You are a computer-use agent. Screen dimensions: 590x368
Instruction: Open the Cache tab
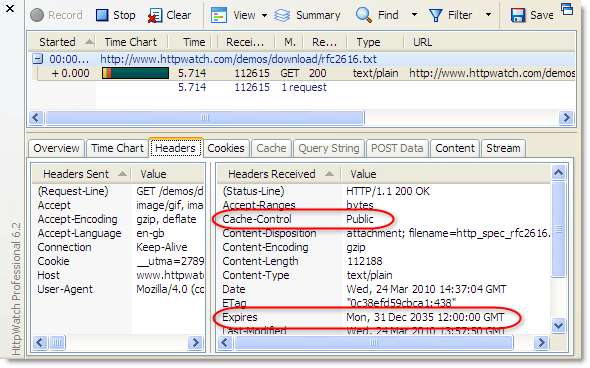click(x=271, y=148)
